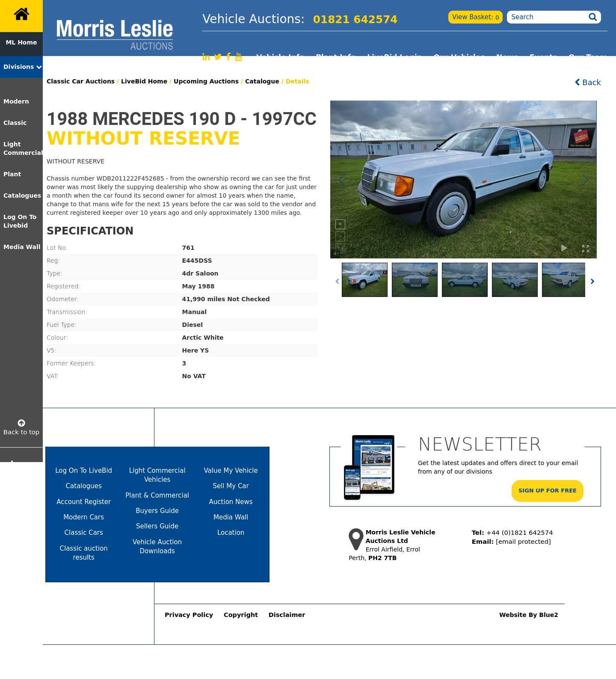Screen dimensions: 616x679
Task: Click the search magnifier icon
Action: (x=592, y=17)
